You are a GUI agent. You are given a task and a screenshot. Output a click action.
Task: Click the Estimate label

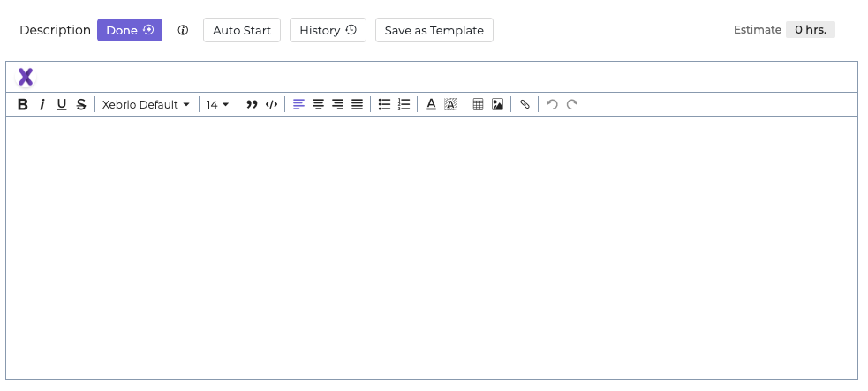pos(758,30)
